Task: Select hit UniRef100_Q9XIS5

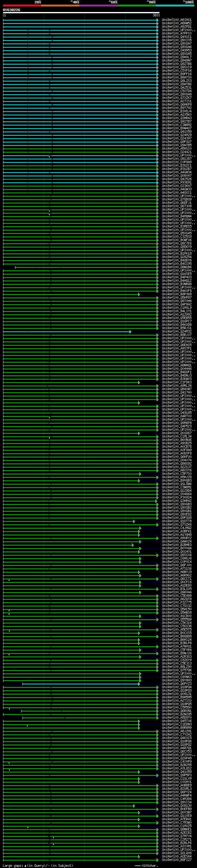Action: point(176,40)
